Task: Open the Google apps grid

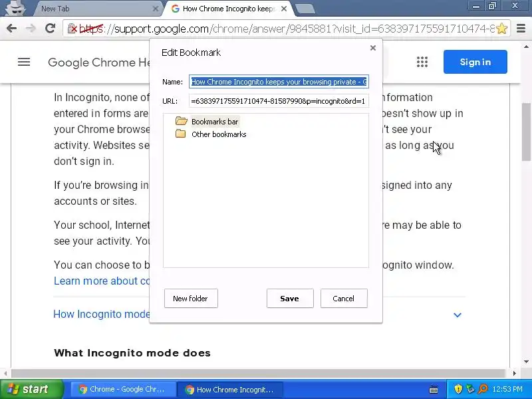Action: point(422,62)
